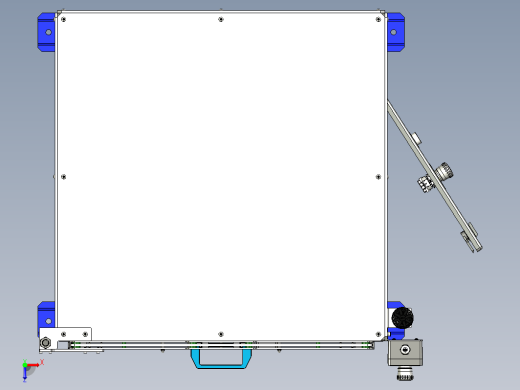
Task: Pick the bottom center panel screw
Action: (x=221, y=334)
